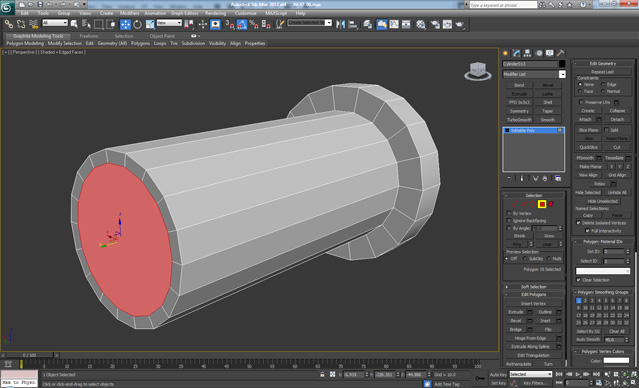Toggle the Preserve UVs checkbox
This screenshot has width=639, height=388.
pos(581,102)
